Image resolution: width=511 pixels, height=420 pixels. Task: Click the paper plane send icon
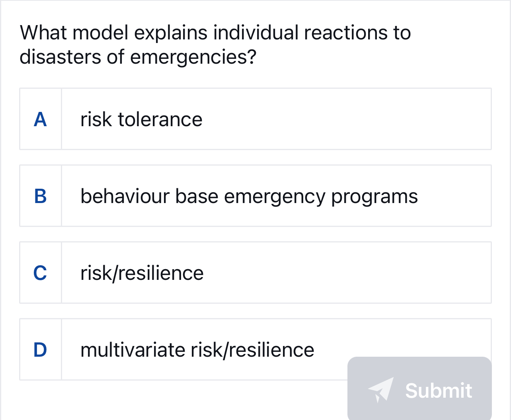pyautogui.click(x=381, y=391)
